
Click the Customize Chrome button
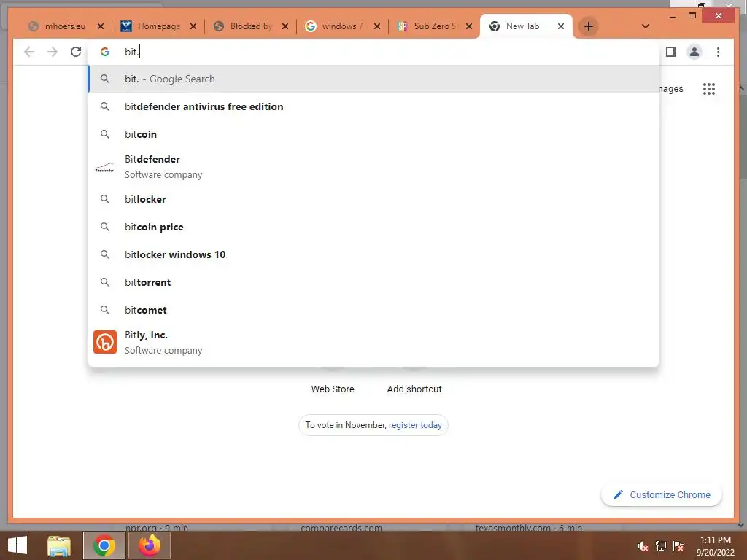click(662, 495)
